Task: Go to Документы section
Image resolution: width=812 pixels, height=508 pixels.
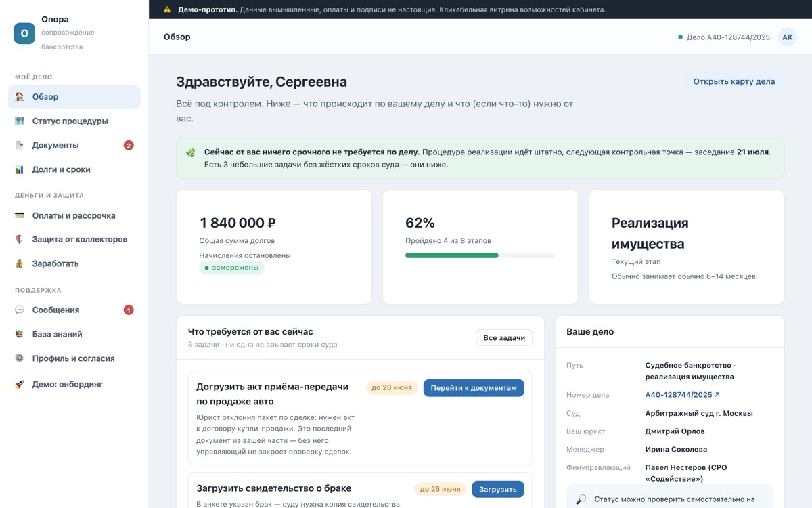Action: pos(74,146)
